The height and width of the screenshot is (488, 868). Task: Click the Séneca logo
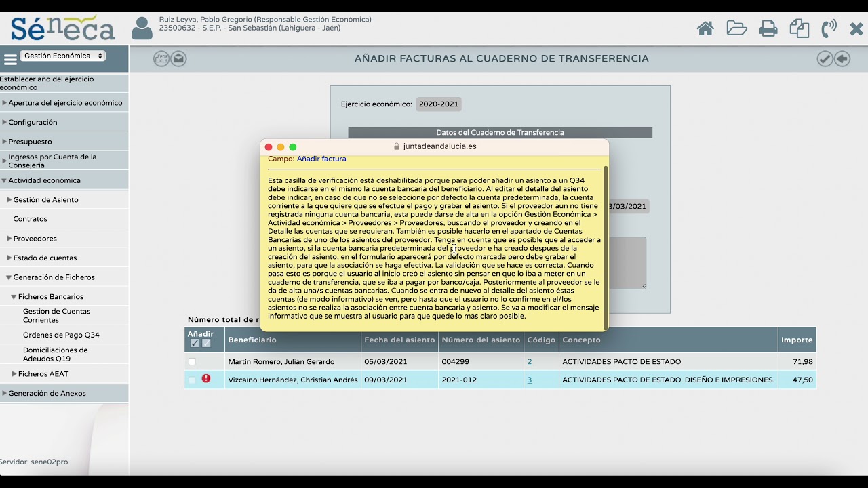62,28
